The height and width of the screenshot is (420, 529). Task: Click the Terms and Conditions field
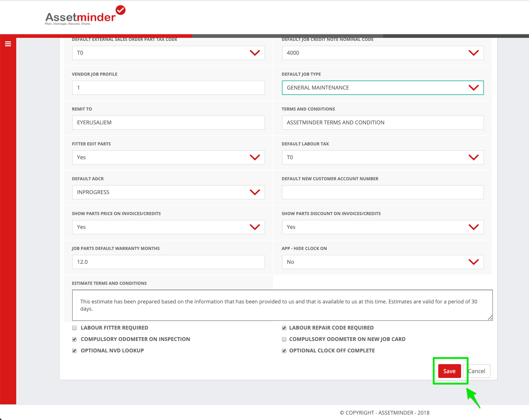(383, 123)
